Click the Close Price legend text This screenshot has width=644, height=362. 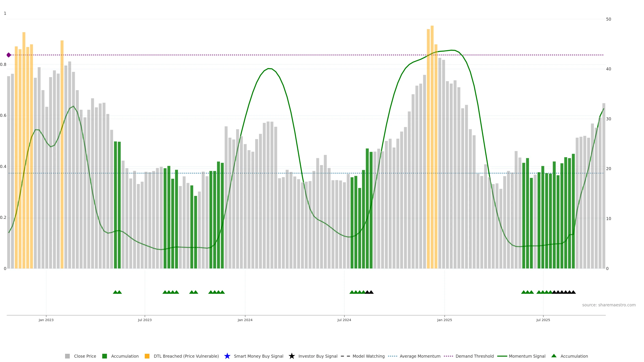85,356
